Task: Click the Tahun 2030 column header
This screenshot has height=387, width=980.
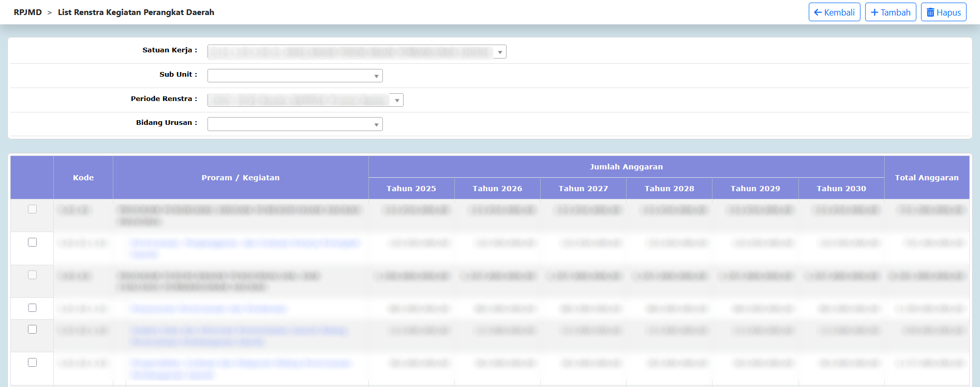Action: coord(841,189)
